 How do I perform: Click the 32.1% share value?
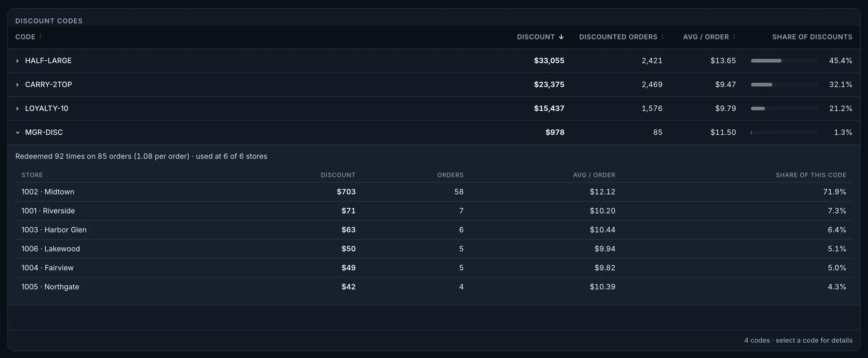(841, 85)
